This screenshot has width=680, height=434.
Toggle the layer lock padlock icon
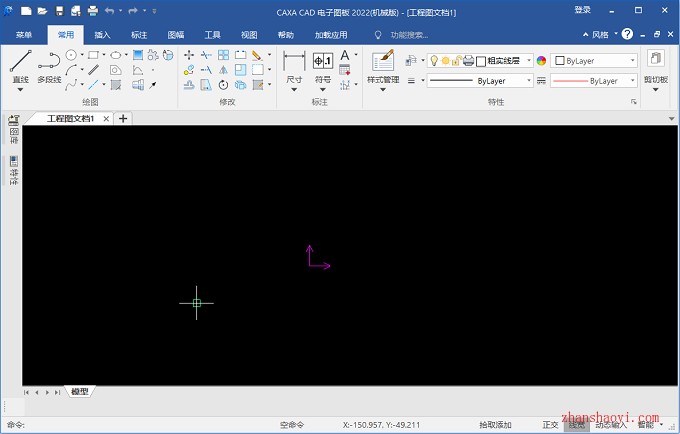[456, 61]
